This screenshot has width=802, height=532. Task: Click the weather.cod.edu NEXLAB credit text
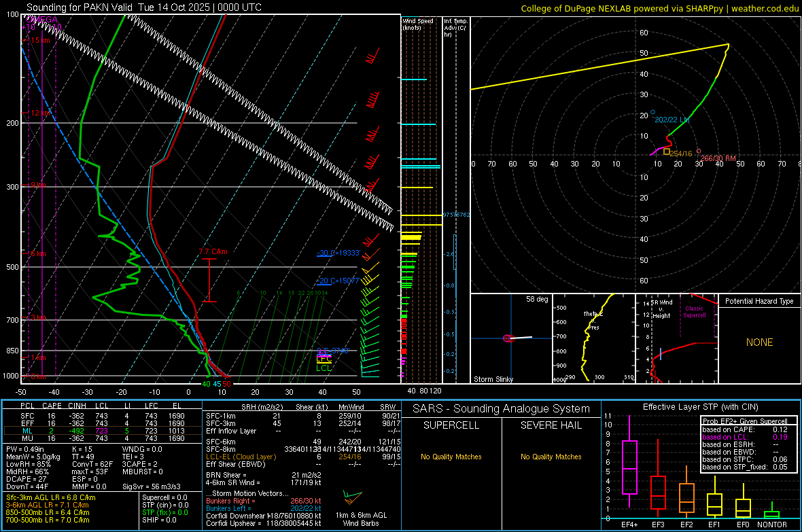[659, 8]
